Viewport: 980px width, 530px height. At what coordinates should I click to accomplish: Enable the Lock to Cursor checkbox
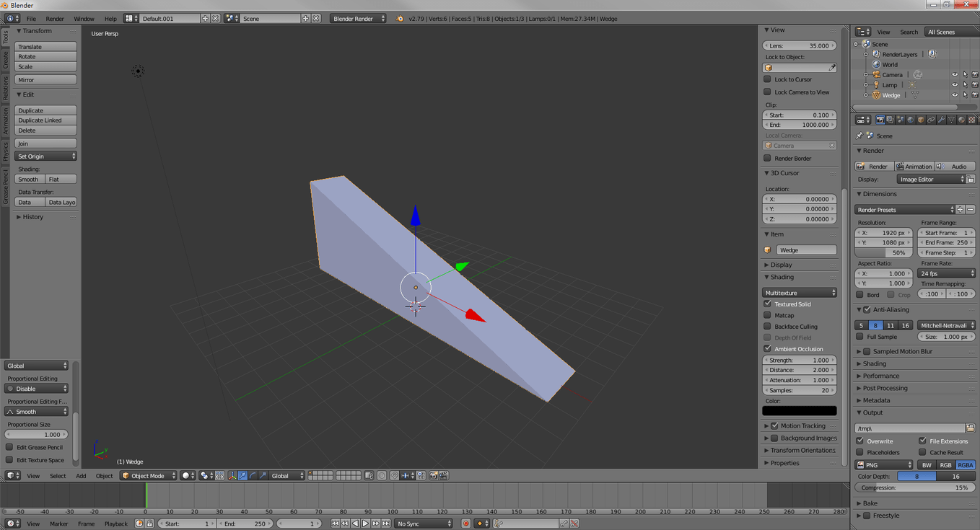[767, 79]
